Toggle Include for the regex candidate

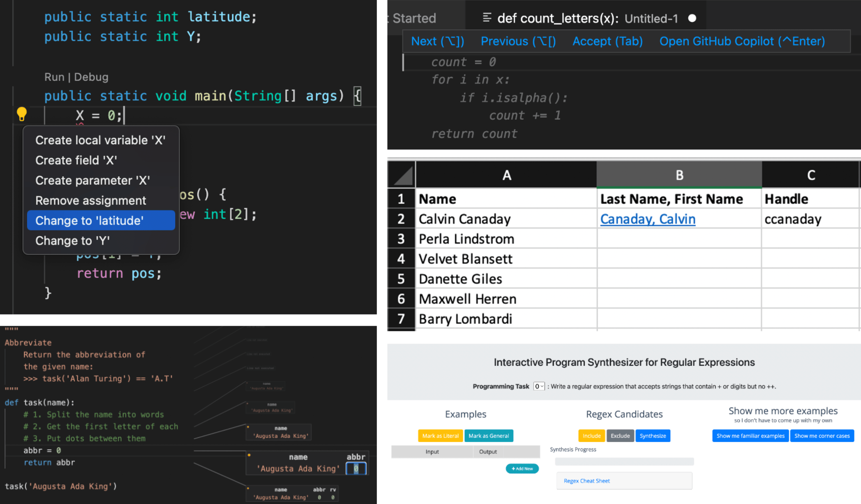(x=591, y=435)
